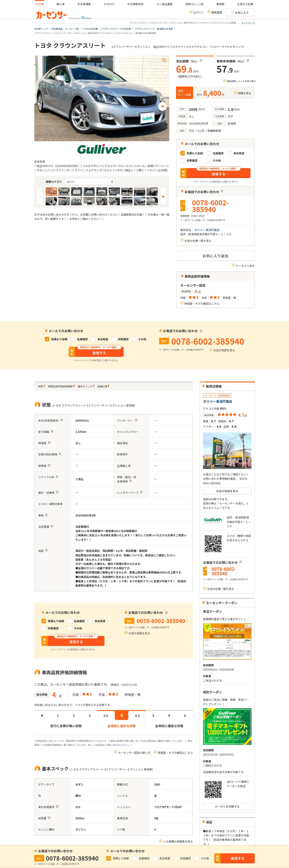This screenshot has height=868, width=289.
Task: Uncheck 見積もり依頼 in the sidebar mail inquiry box
Action: coord(182,153)
